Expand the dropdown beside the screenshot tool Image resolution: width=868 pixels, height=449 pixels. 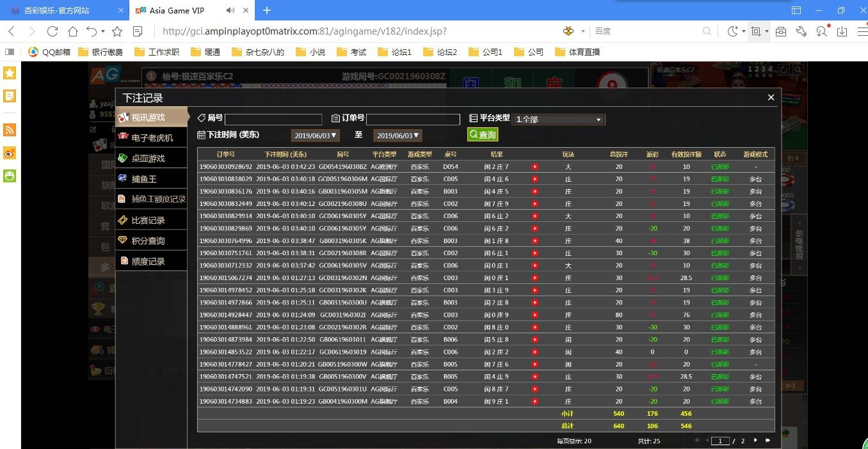(766, 31)
